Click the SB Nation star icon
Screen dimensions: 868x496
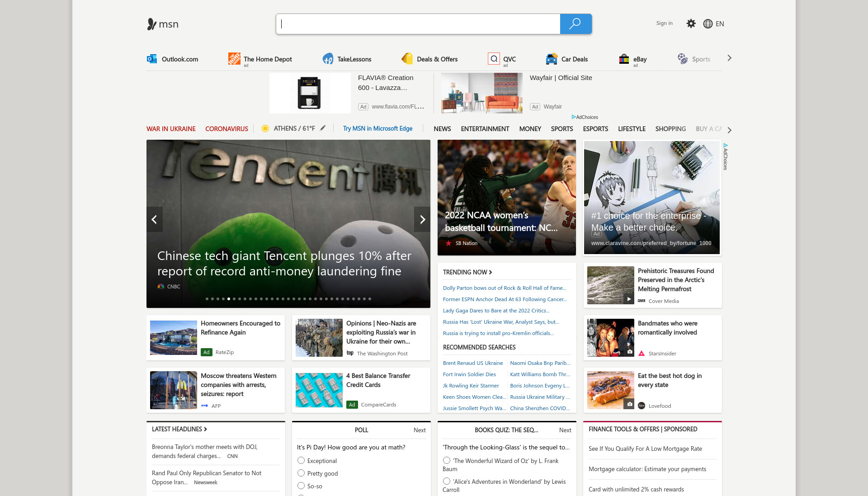pos(448,243)
